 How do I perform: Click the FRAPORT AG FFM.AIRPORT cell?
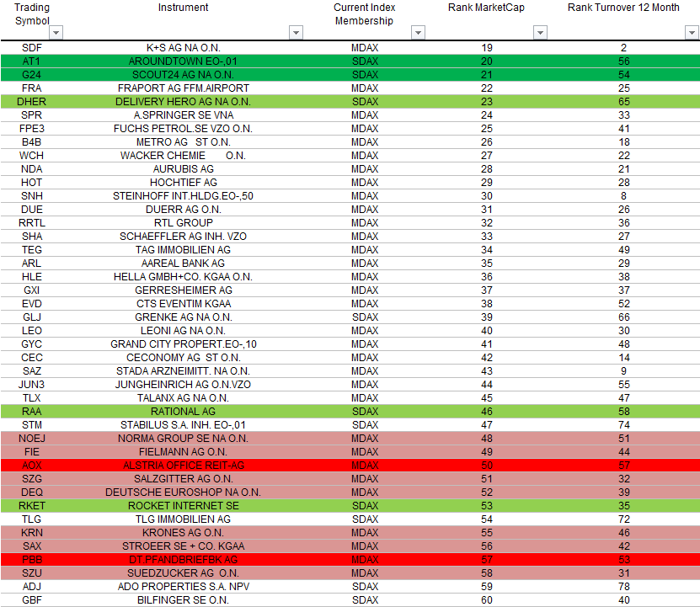(x=183, y=88)
